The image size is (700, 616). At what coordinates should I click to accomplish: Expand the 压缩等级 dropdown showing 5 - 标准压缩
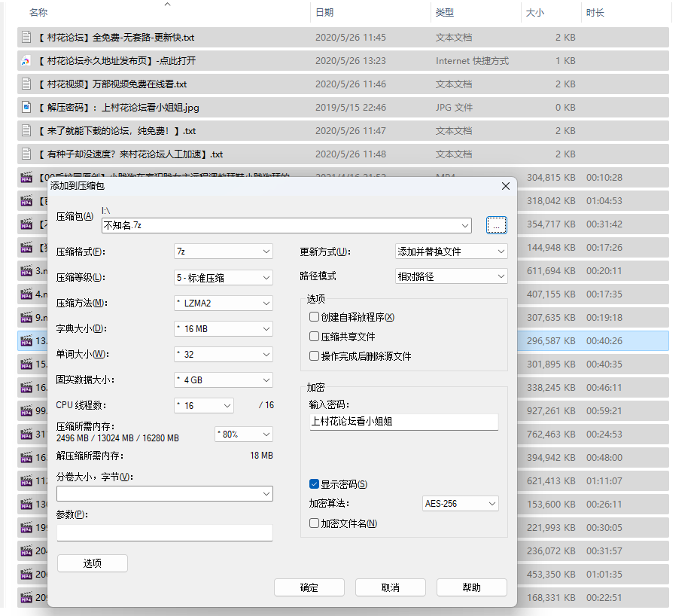click(x=223, y=278)
